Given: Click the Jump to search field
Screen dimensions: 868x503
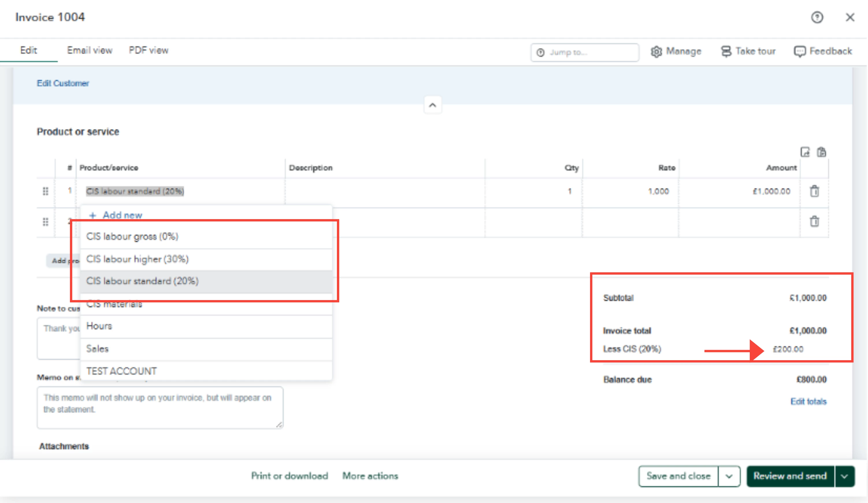Looking at the screenshot, I should pos(585,52).
